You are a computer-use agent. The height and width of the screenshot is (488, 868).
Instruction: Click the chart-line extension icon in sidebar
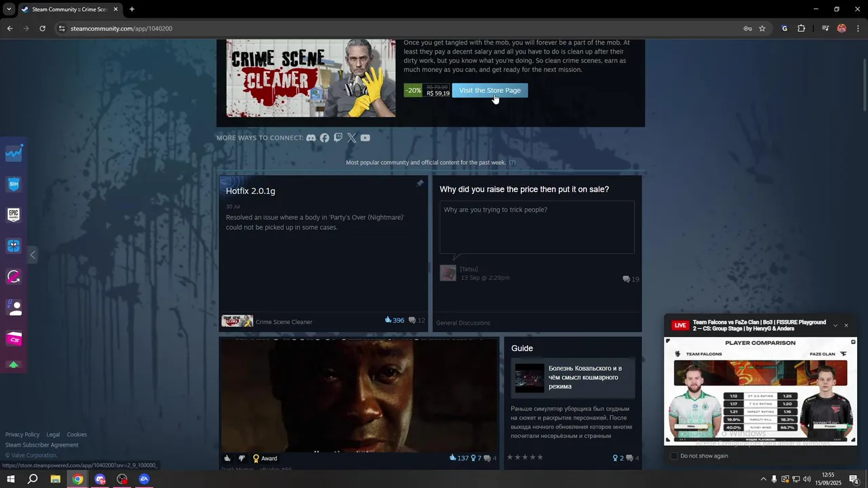[14, 153]
